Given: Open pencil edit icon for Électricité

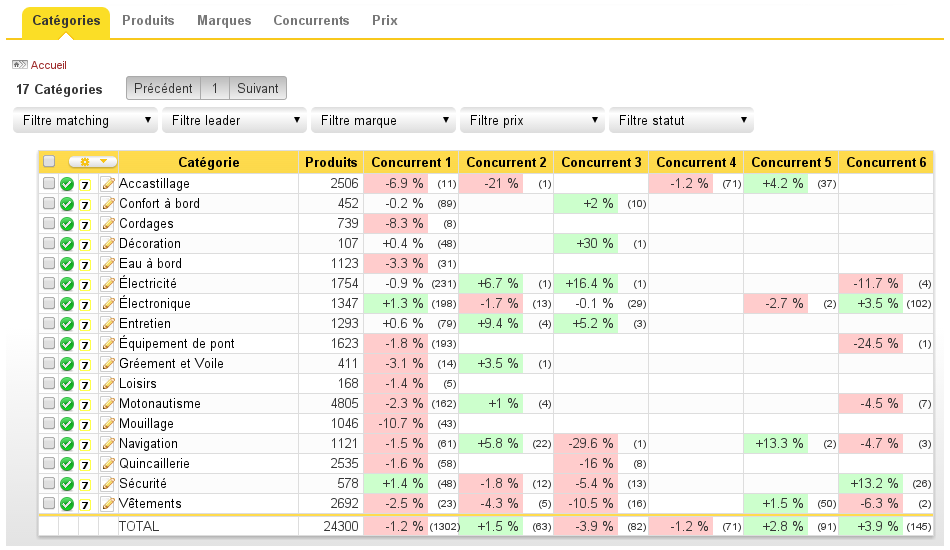Looking at the screenshot, I should tap(108, 283).
